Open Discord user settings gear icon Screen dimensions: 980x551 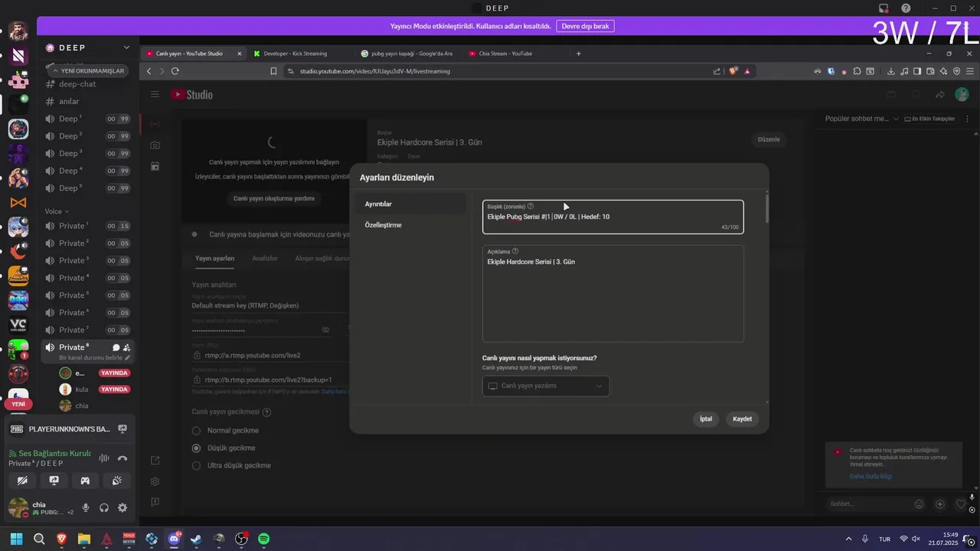[122, 507]
